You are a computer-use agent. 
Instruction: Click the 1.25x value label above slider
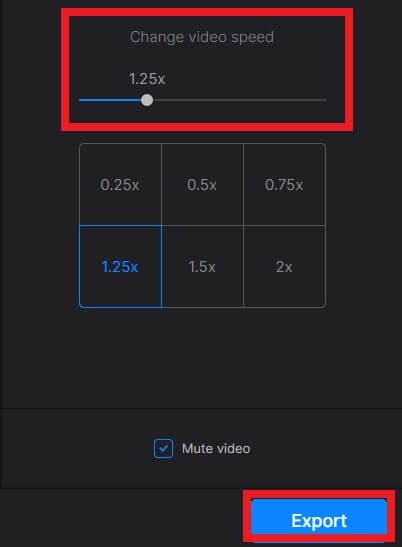point(147,79)
